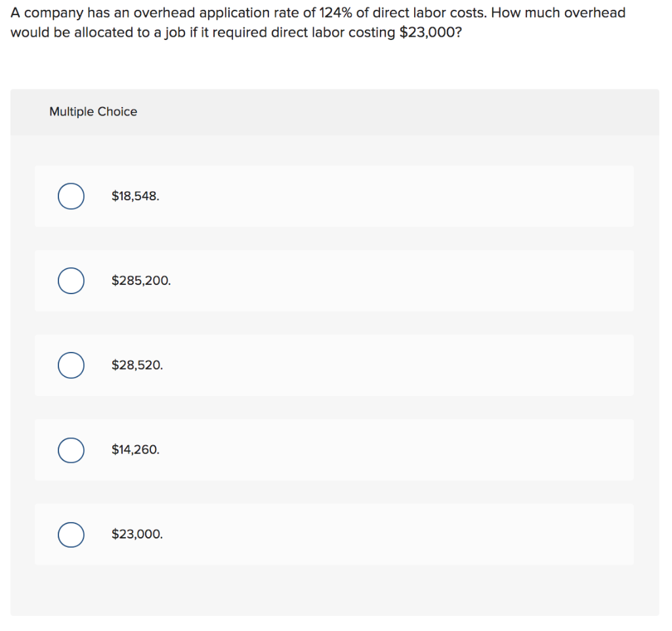Select the radio button for $23,000
Image resolution: width=672 pixels, height=631 pixels.
[71, 534]
